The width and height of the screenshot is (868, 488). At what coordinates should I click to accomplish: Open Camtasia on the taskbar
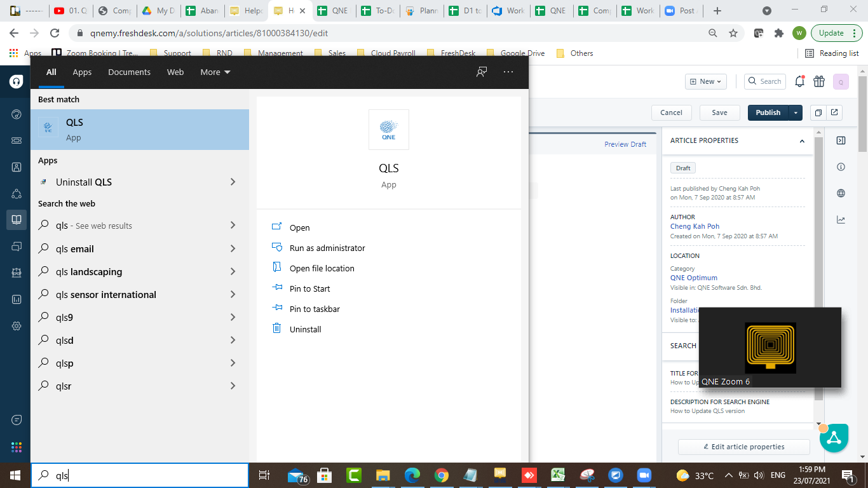pyautogui.click(x=354, y=475)
